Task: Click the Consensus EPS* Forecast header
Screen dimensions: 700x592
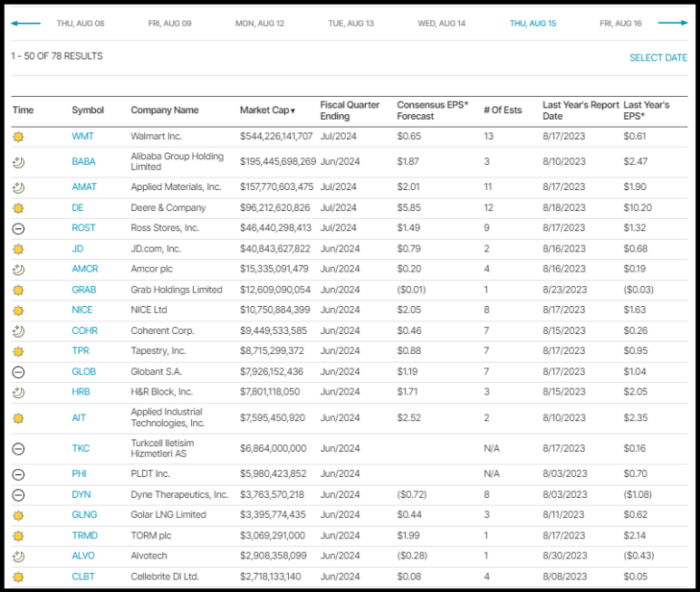Action: coord(433,110)
